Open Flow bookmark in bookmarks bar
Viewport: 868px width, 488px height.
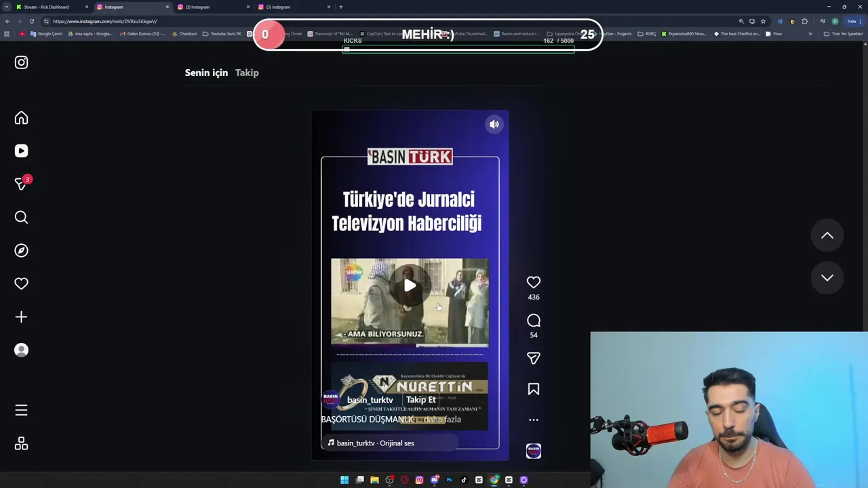point(773,34)
